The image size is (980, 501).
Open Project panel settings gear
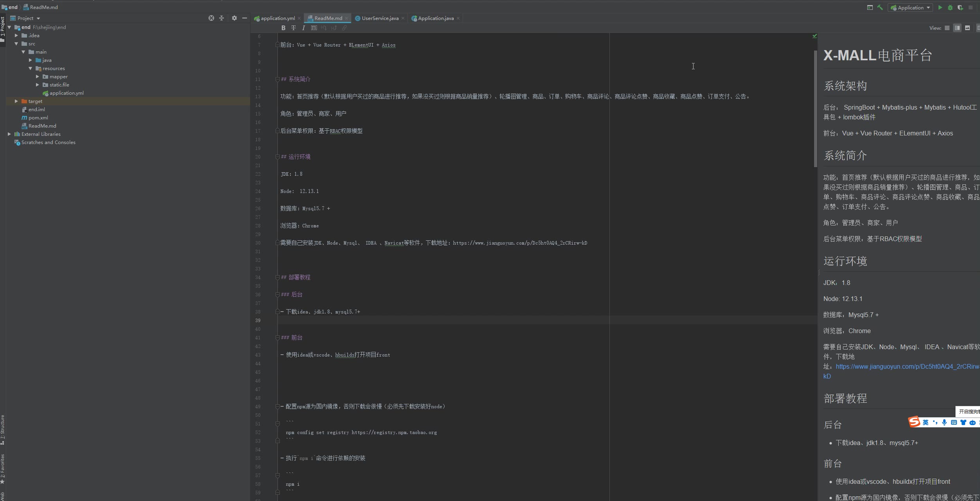tap(234, 18)
